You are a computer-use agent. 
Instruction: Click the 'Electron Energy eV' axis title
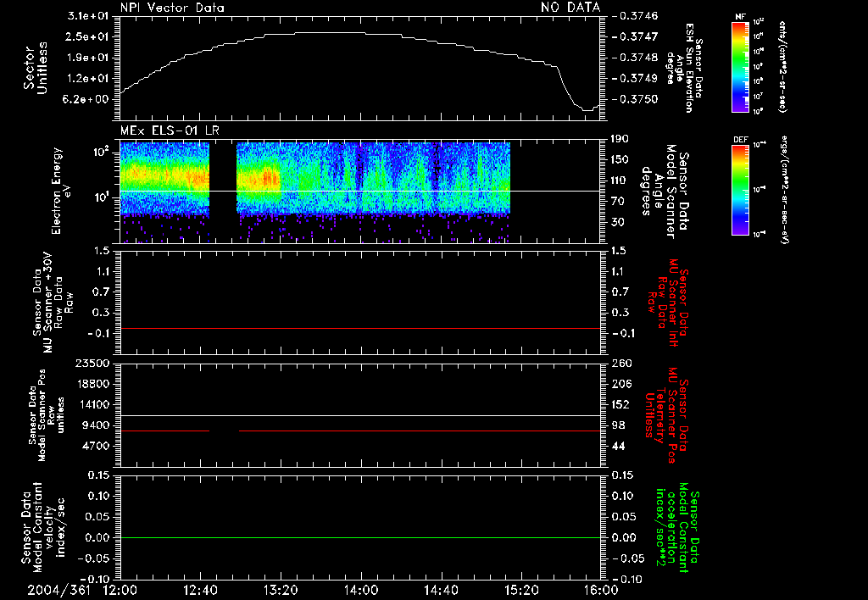pos(60,191)
